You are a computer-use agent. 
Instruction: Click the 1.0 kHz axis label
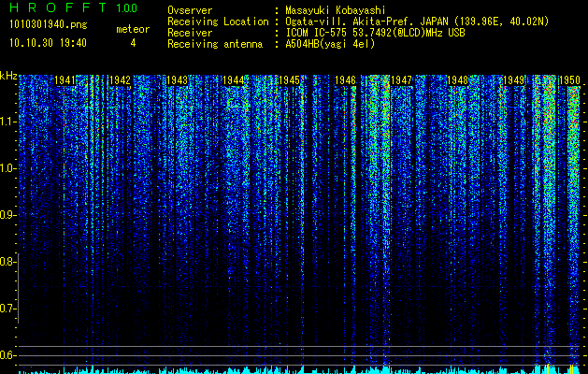pyautogui.click(x=7, y=168)
